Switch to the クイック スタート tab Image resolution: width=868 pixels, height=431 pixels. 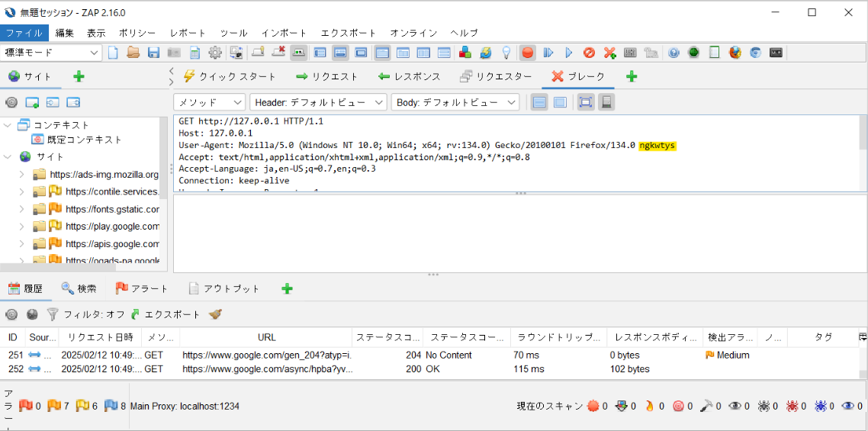229,76
